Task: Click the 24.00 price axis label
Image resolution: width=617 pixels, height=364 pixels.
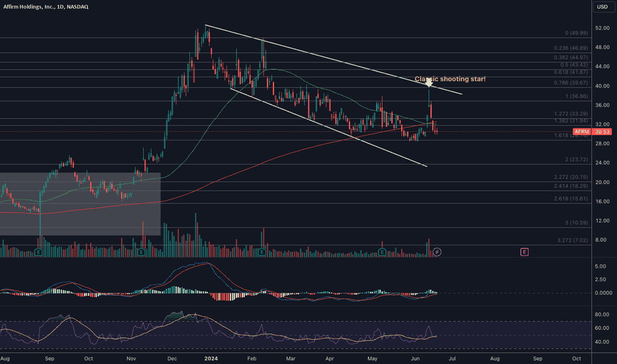Action: point(602,163)
